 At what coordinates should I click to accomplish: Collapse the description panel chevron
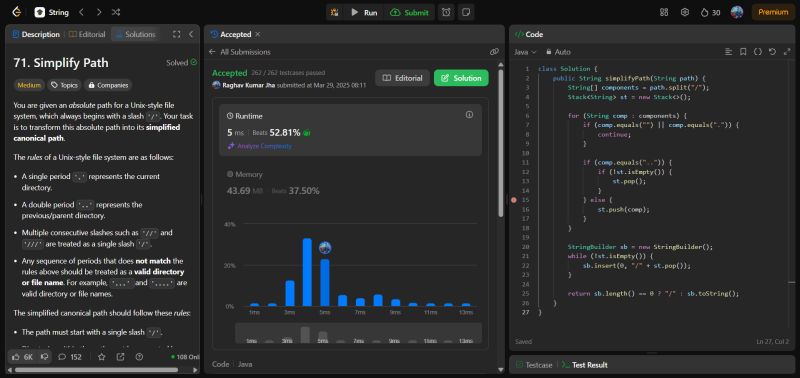191,34
